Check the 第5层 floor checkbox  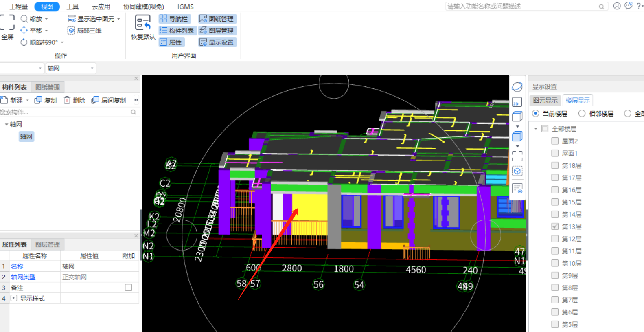[x=554, y=324]
